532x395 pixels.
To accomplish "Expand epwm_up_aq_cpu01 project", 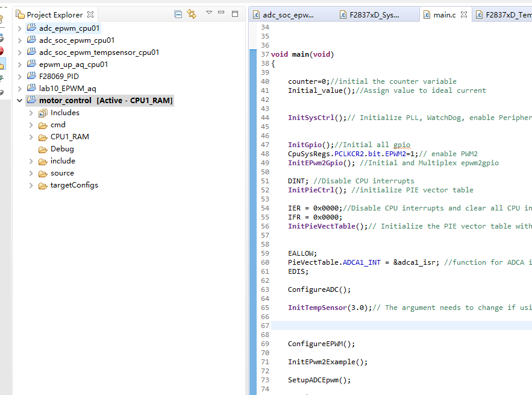I will point(20,65).
